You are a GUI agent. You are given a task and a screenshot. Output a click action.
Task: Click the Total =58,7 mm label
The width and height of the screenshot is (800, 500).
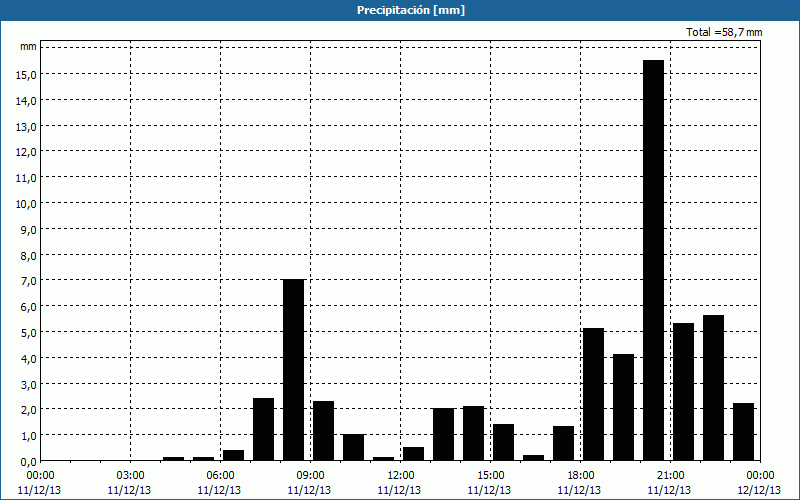tap(724, 32)
